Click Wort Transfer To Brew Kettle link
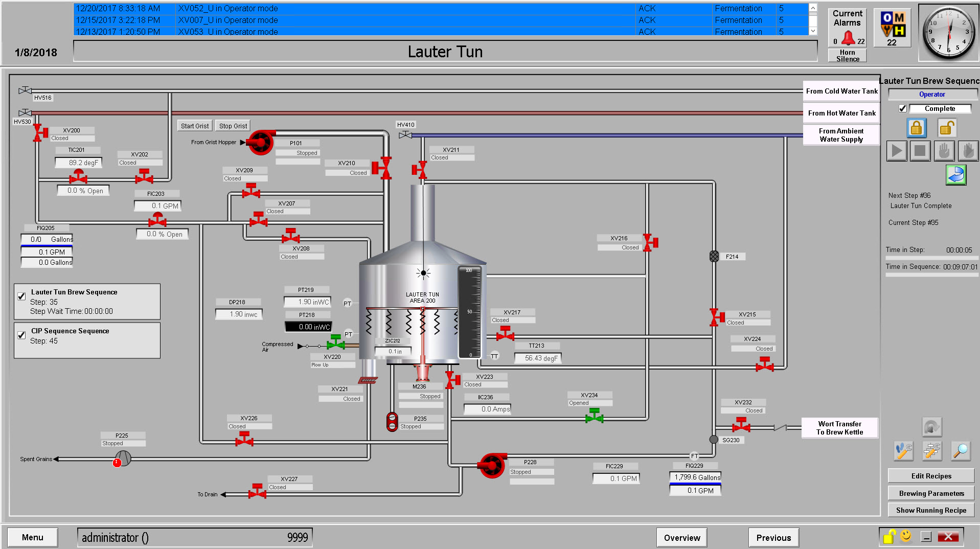Image resolution: width=980 pixels, height=549 pixels. click(840, 428)
